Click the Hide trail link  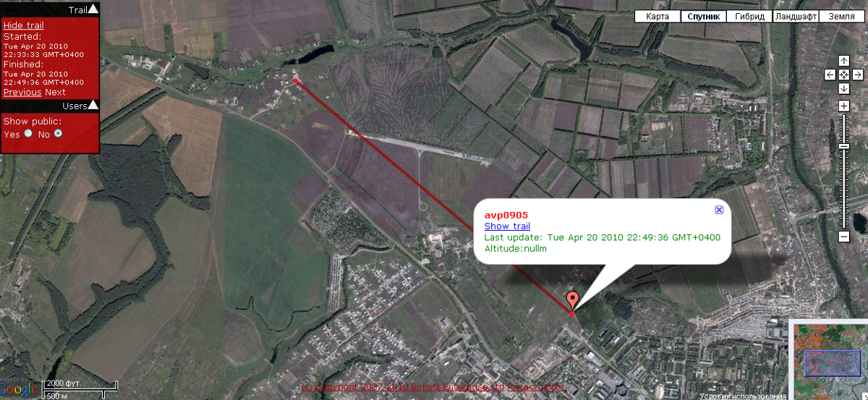(23, 25)
